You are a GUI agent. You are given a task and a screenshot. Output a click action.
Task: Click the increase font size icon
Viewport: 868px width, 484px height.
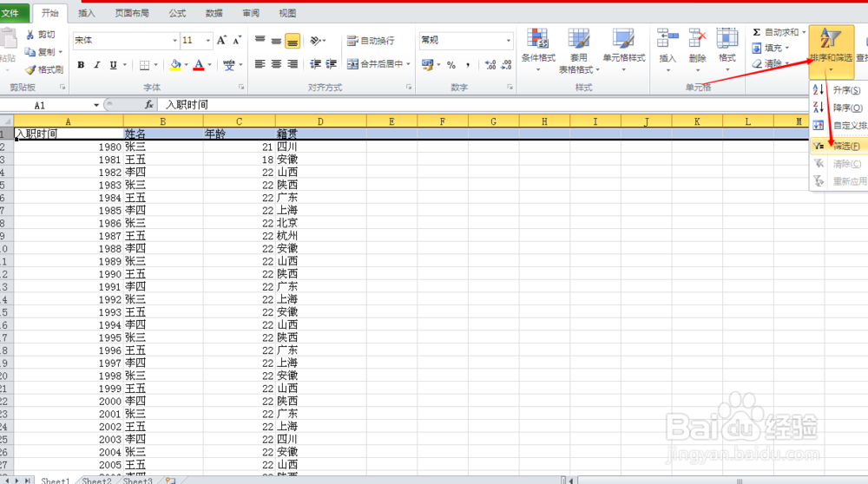pyautogui.click(x=221, y=40)
